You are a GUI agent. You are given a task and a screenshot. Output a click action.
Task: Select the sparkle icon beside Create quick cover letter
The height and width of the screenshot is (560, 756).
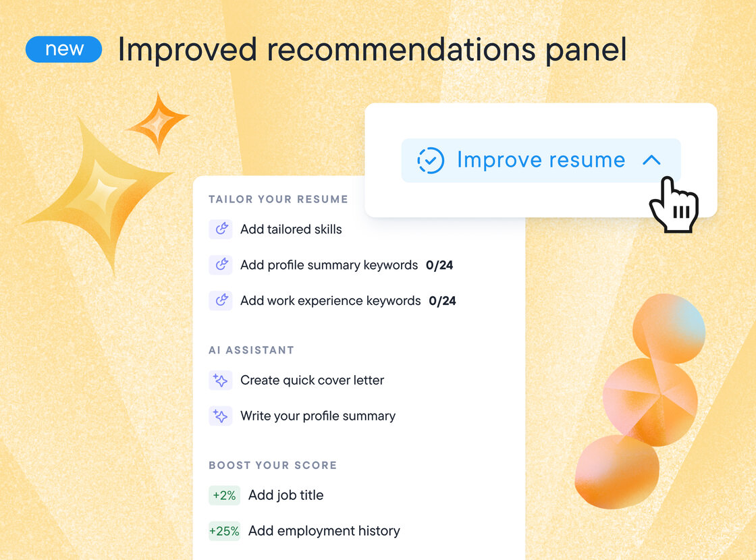tap(220, 380)
